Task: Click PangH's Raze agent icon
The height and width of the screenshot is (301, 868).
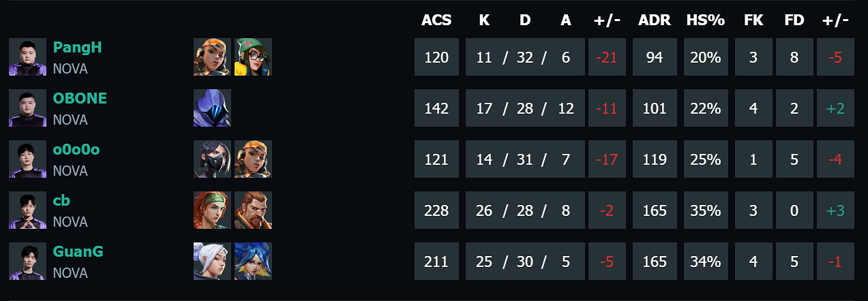Action: click(212, 57)
